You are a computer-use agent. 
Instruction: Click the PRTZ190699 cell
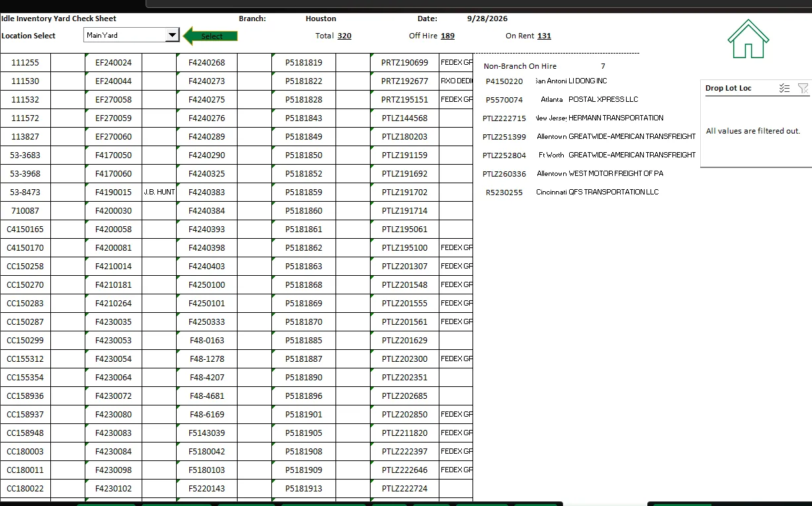click(x=404, y=63)
